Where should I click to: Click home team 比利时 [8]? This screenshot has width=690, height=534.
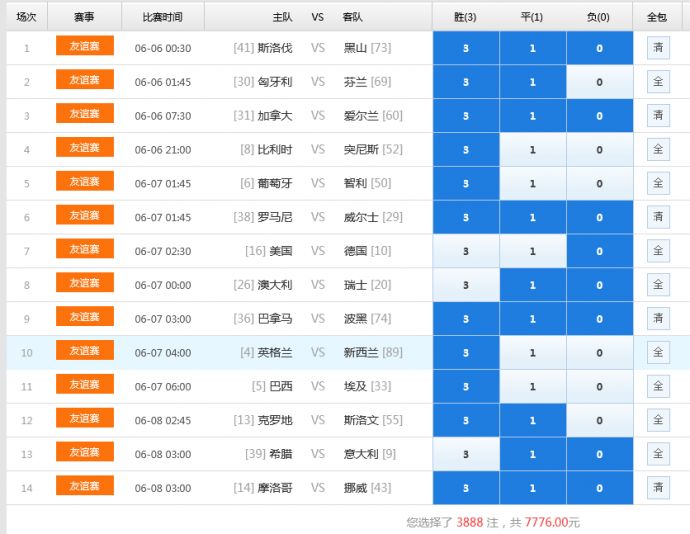pyautogui.click(x=266, y=150)
